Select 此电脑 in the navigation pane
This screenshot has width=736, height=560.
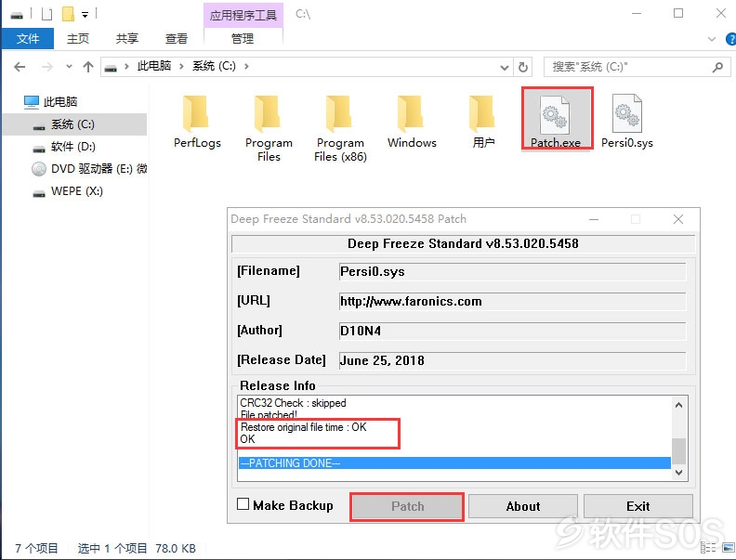(x=60, y=101)
